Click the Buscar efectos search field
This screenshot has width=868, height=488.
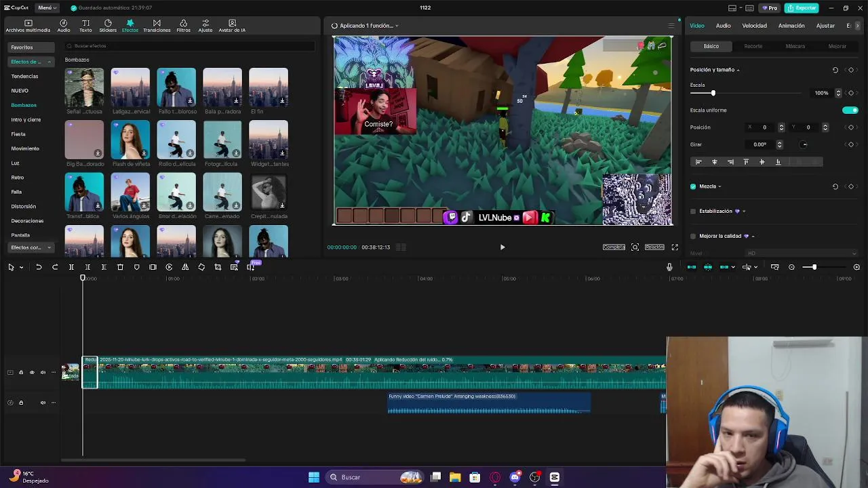[190, 46]
